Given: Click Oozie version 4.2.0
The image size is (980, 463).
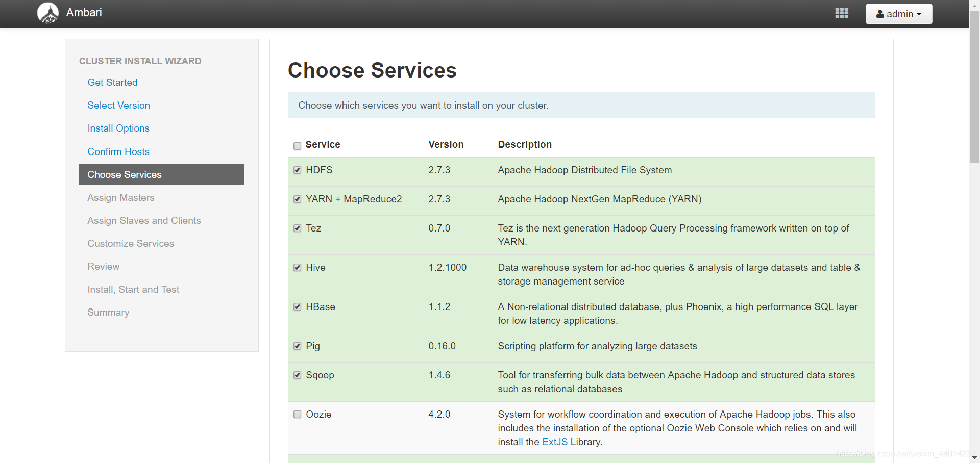Looking at the screenshot, I should point(439,414).
